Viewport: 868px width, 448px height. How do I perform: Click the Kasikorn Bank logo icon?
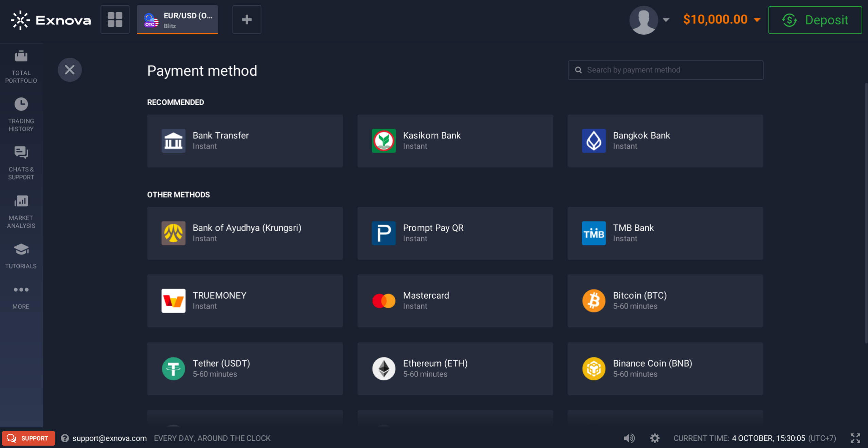click(x=383, y=141)
